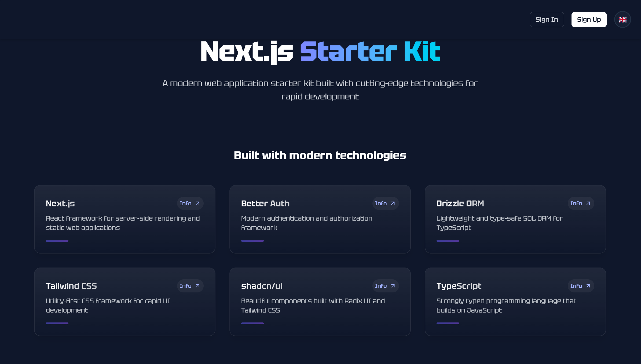The height and width of the screenshot is (364, 641).
Task: Open Info link for Better Auth
Action: point(385,203)
